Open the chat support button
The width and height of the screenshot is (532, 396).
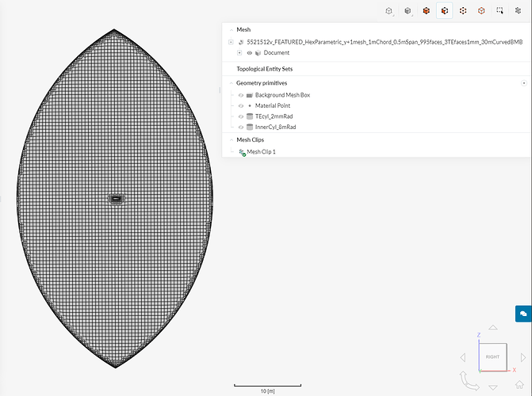click(523, 314)
